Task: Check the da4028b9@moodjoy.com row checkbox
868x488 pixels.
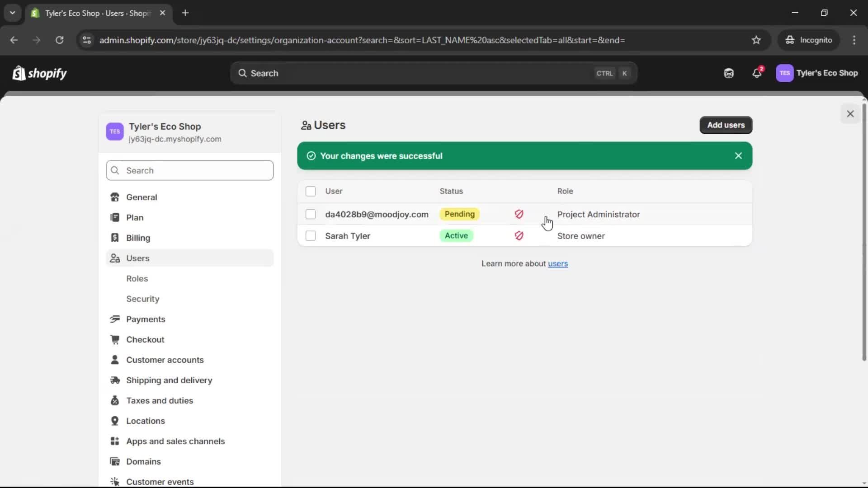Action: [x=311, y=214]
